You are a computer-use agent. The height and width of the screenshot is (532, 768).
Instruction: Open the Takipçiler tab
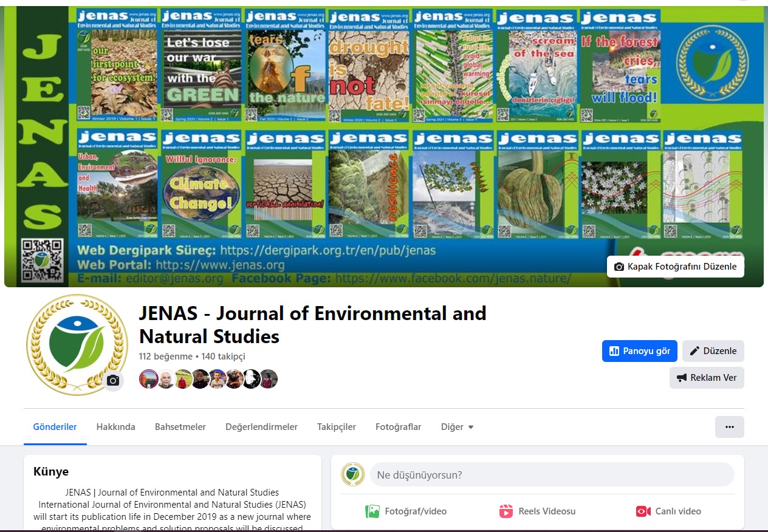(337, 426)
